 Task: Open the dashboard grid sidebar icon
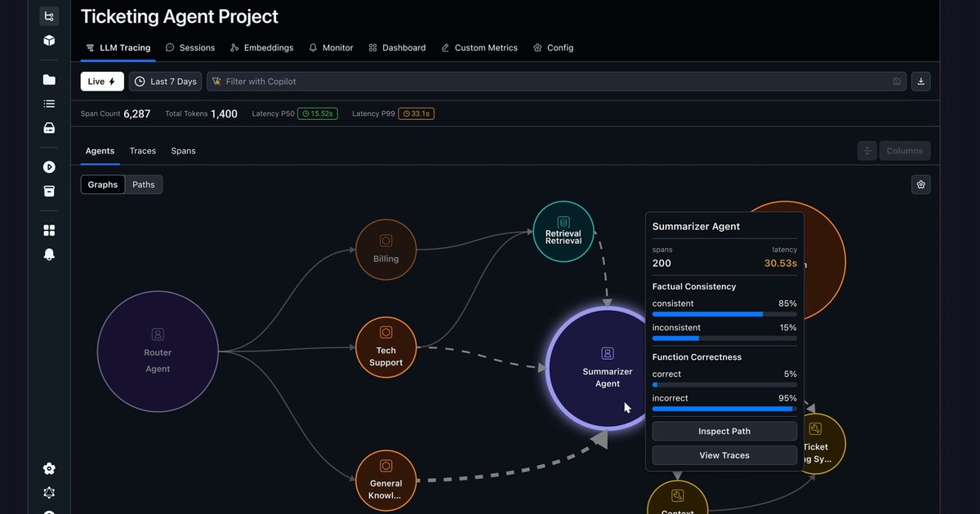point(49,231)
